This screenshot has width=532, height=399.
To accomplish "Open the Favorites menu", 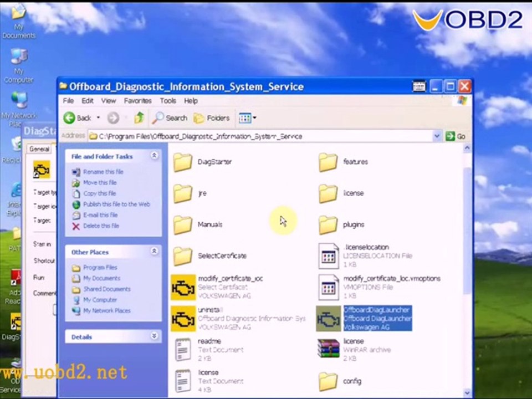I will click(138, 101).
